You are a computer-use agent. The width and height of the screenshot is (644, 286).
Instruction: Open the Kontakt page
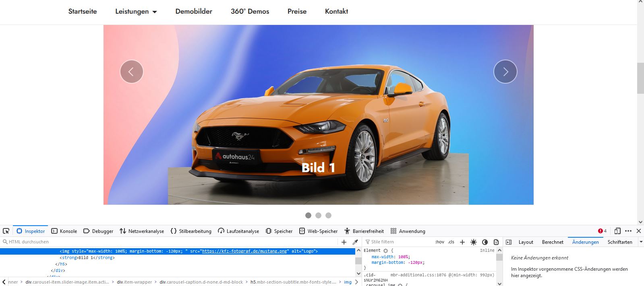tap(336, 11)
